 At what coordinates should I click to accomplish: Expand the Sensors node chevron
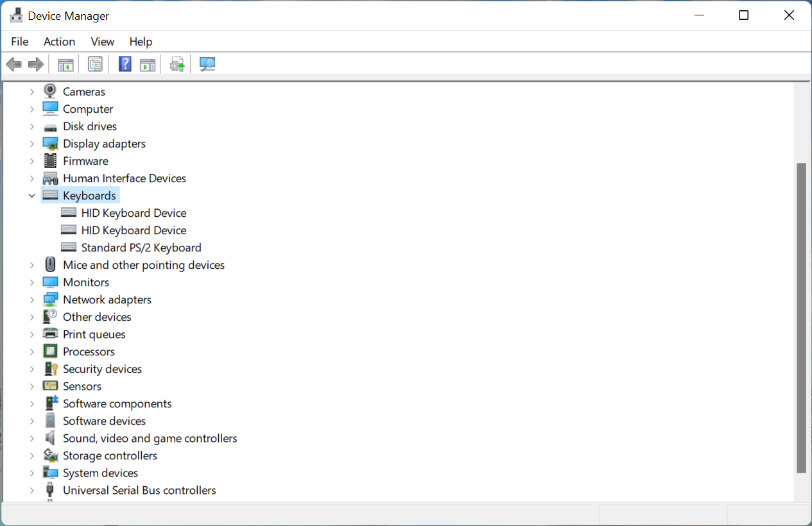tap(31, 386)
